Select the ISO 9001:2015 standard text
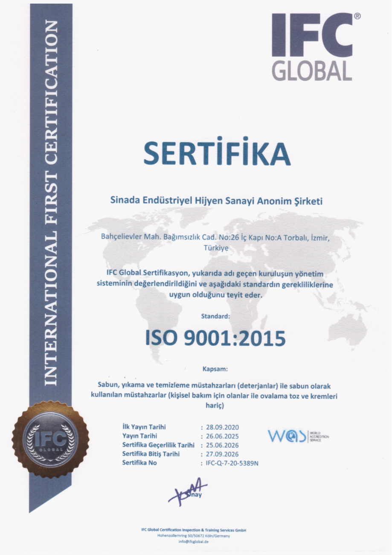The height and width of the screenshot is (555, 392). click(x=215, y=339)
